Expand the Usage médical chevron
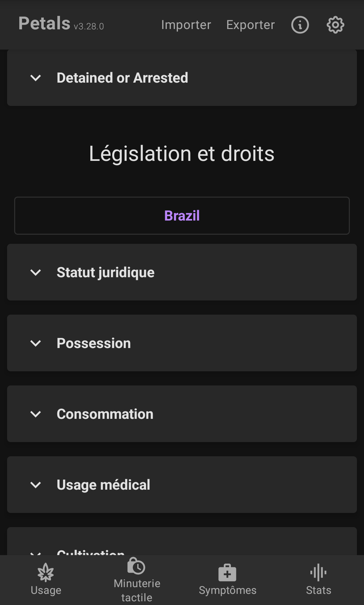 tap(36, 485)
